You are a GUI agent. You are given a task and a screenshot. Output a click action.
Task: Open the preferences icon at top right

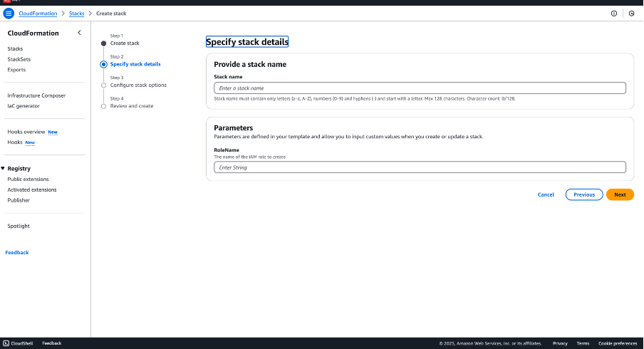[632, 14]
